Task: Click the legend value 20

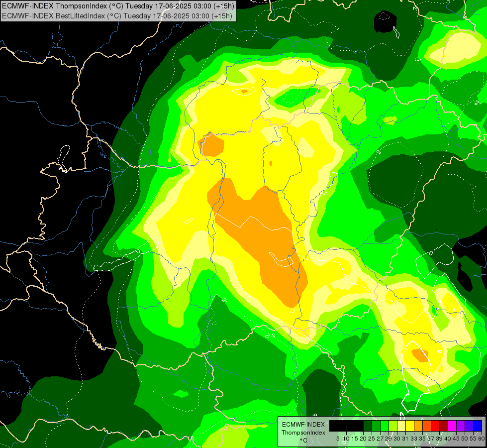Action: click(x=364, y=439)
